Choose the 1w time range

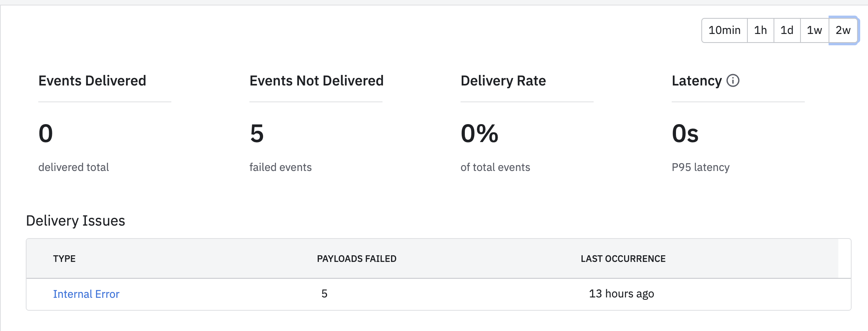815,30
